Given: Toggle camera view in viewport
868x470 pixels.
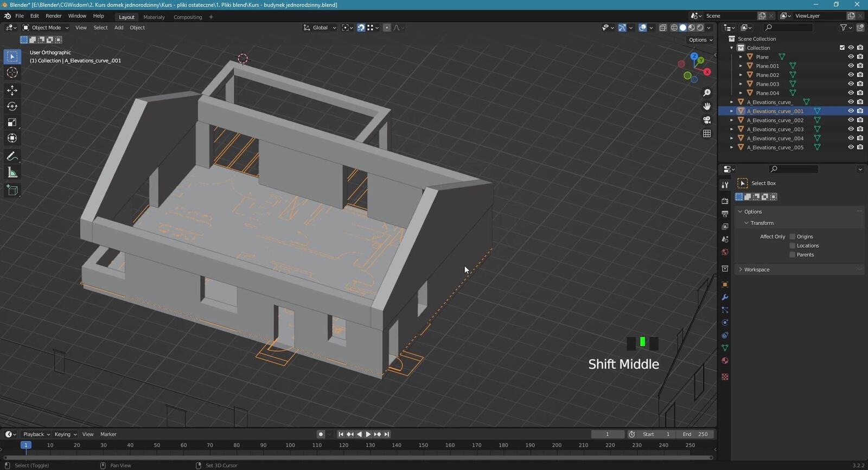Looking at the screenshot, I should pos(706,120).
